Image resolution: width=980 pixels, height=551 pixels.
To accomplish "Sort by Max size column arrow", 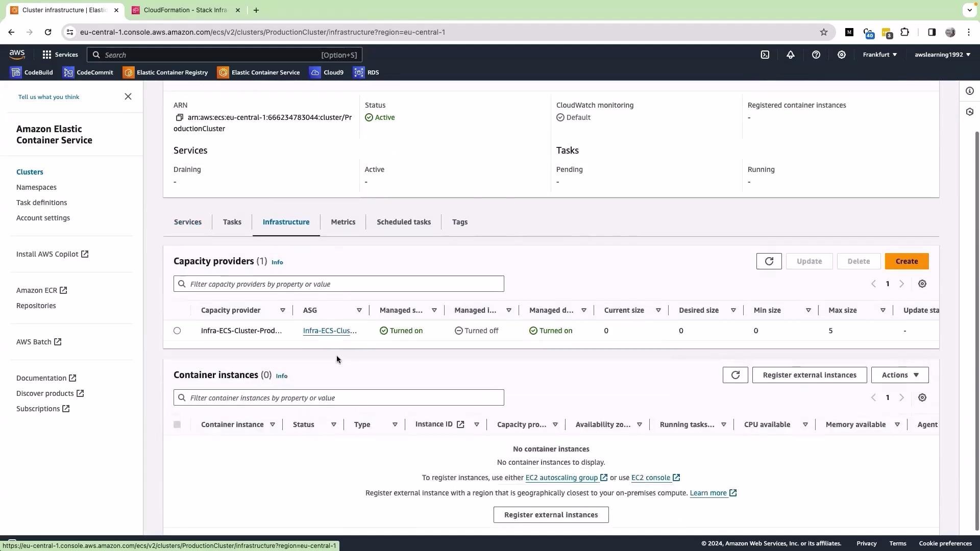I will click(883, 310).
